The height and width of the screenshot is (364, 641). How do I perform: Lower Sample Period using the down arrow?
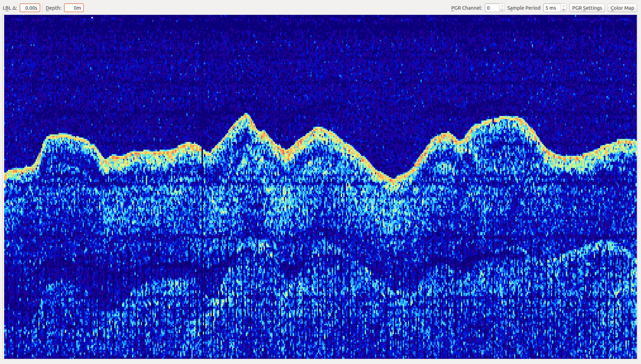click(564, 10)
